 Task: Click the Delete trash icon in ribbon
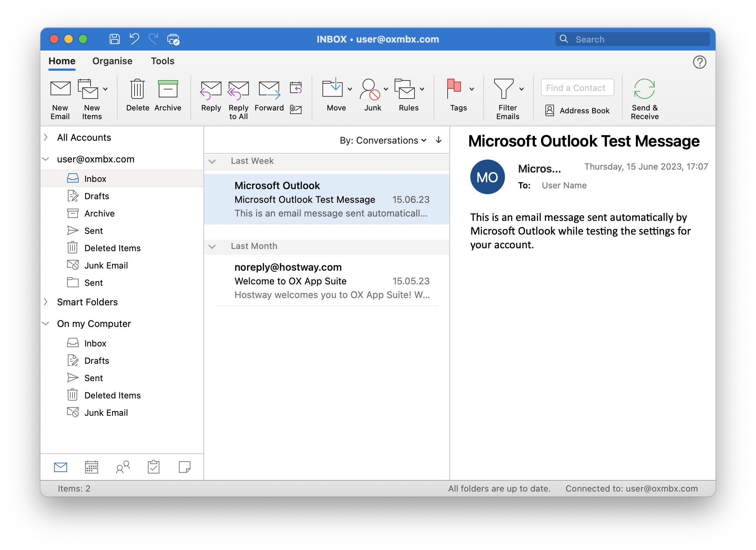137,89
